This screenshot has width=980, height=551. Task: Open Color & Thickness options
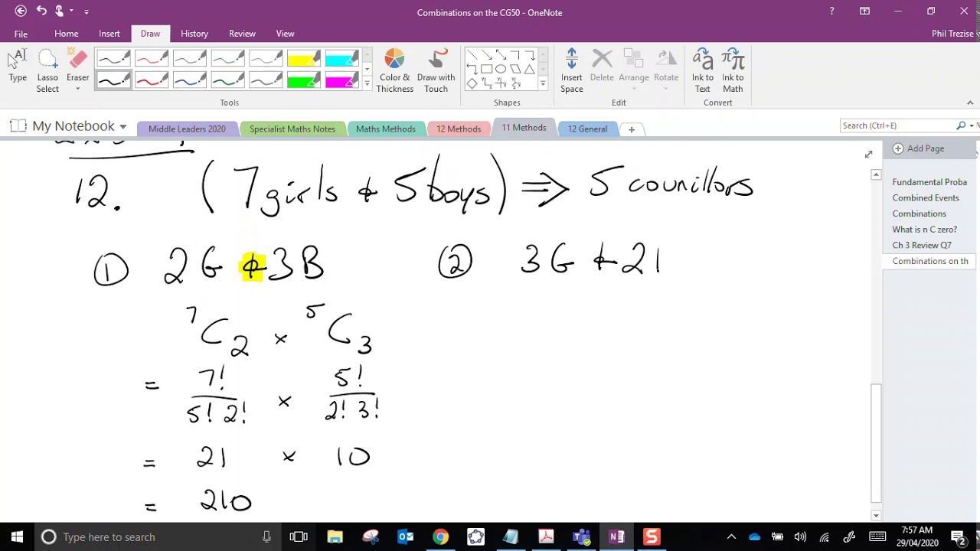(394, 71)
